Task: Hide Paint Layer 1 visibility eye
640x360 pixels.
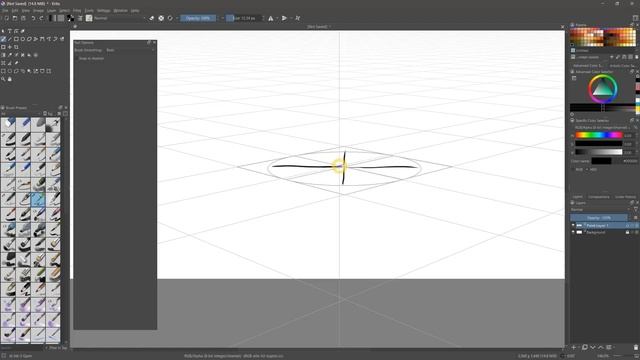Action: (x=573, y=225)
